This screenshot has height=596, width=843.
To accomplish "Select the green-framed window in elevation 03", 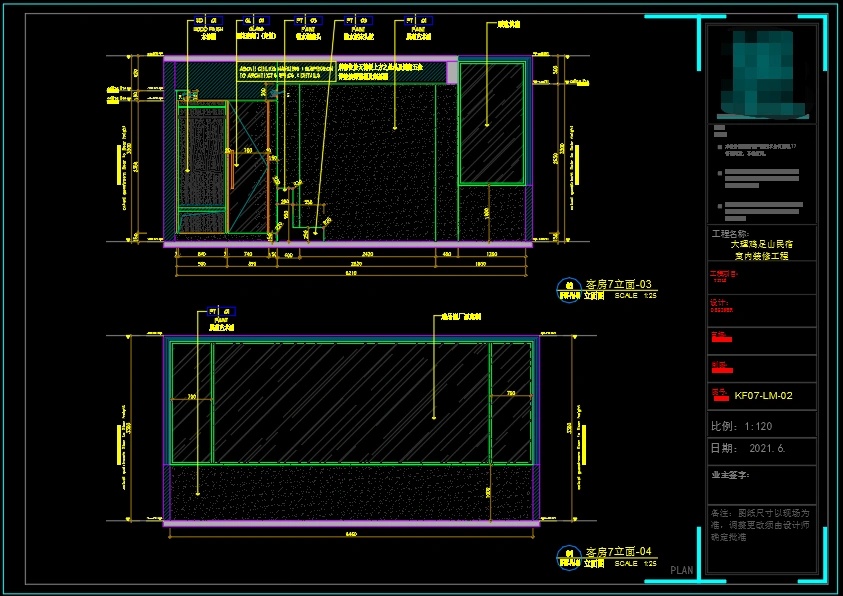I will click(x=491, y=123).
